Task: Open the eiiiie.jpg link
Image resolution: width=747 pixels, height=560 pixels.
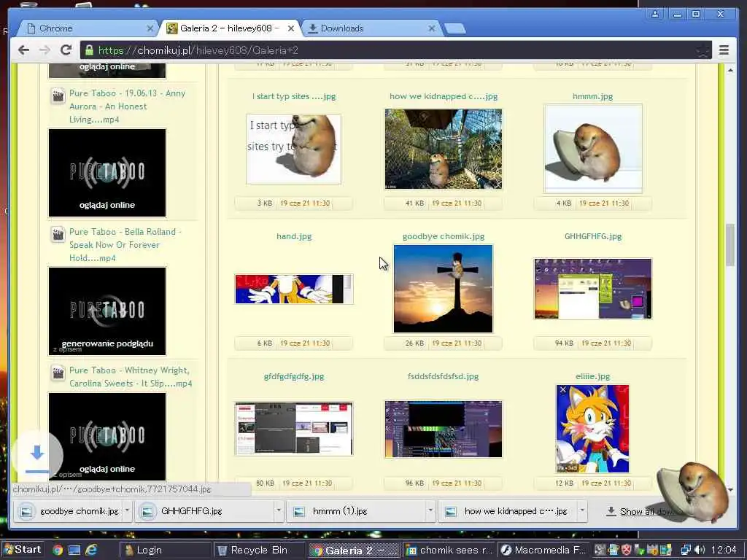Action: click(592, 376)
